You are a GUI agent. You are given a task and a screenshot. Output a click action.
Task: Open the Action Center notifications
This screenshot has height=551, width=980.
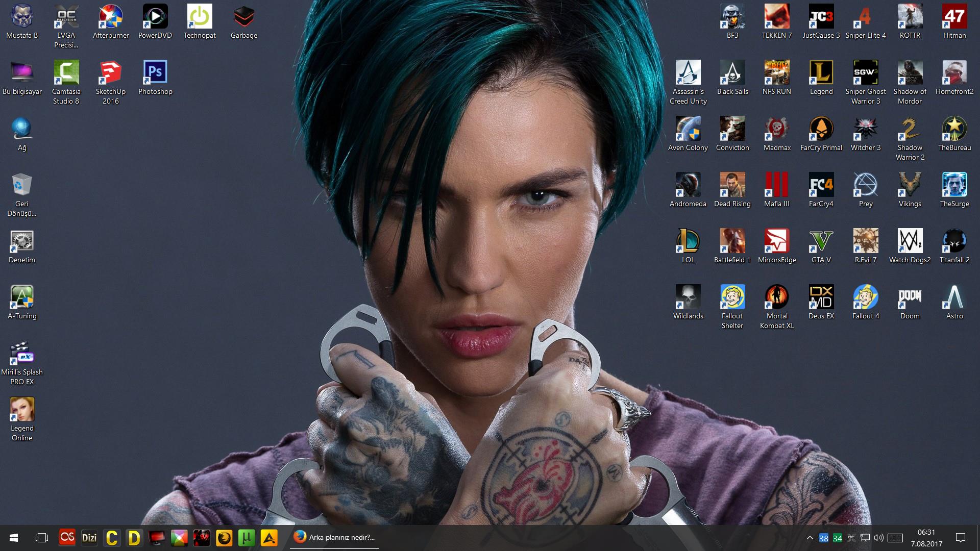961,538
